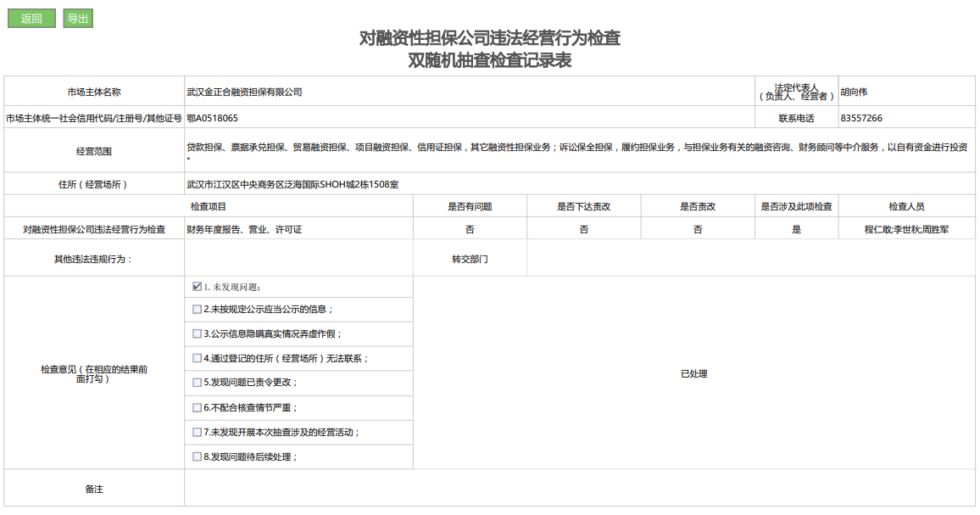Check 发现问题已责令更改 checkbox
The height and width of the screenshot is (515, 980).
[197, 383]
